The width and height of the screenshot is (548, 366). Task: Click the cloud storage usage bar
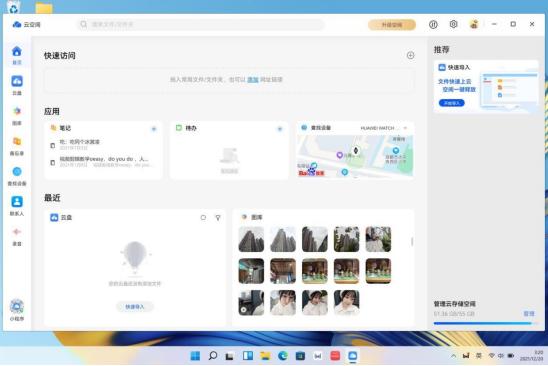click(485, 324)
